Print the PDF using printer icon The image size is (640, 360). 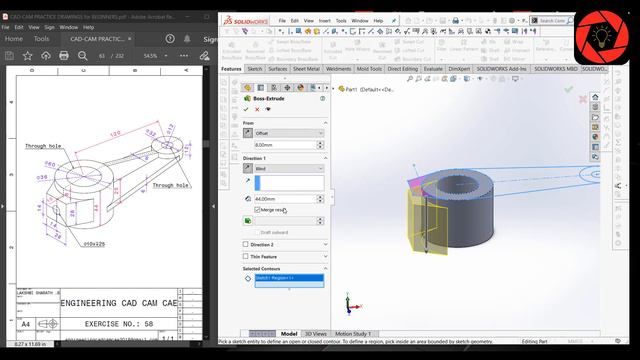click(64, 56)
